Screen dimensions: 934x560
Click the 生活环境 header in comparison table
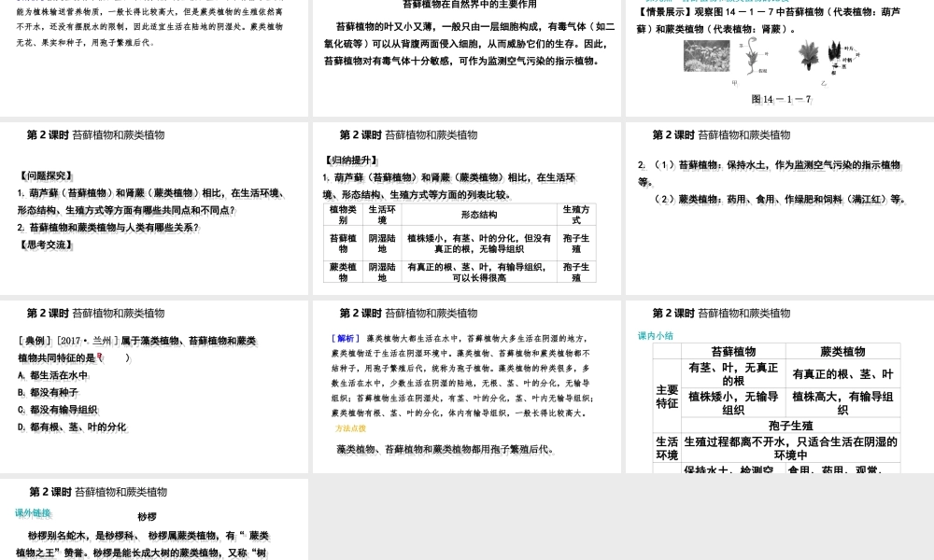382,215
